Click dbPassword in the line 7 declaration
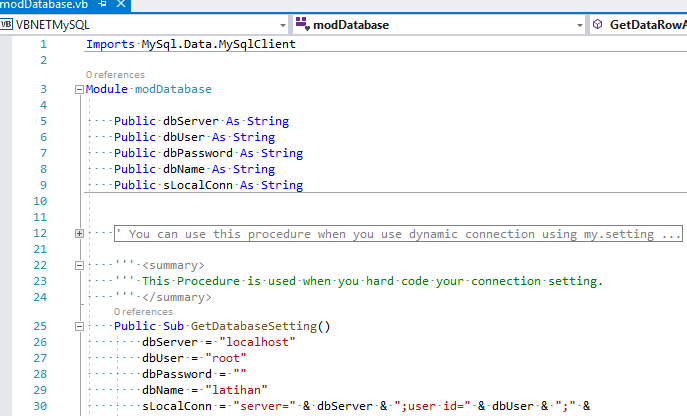This screenshot has width=687, height=416. coord(198,153)
